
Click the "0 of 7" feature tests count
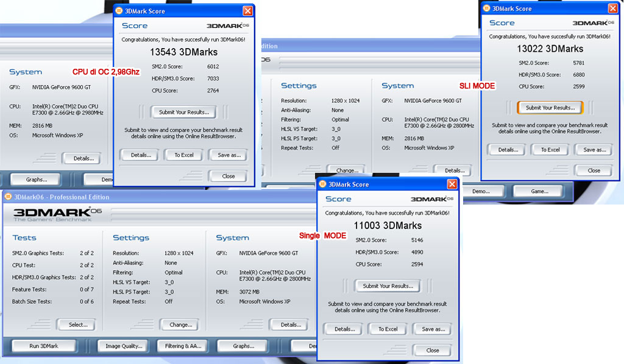[87, 289]
